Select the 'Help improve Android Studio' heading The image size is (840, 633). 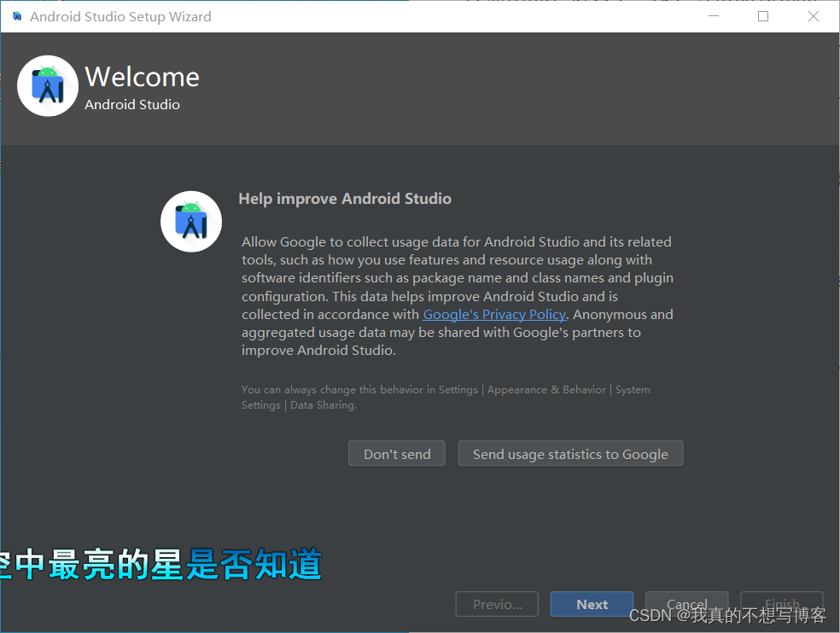[345, 199]
